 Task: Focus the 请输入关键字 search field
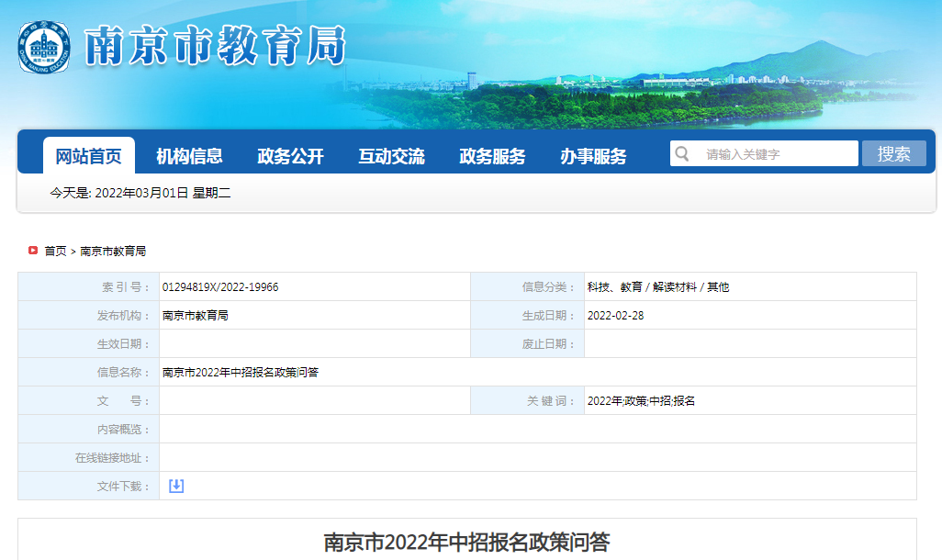pyautogui.click(x=776, y=154)
